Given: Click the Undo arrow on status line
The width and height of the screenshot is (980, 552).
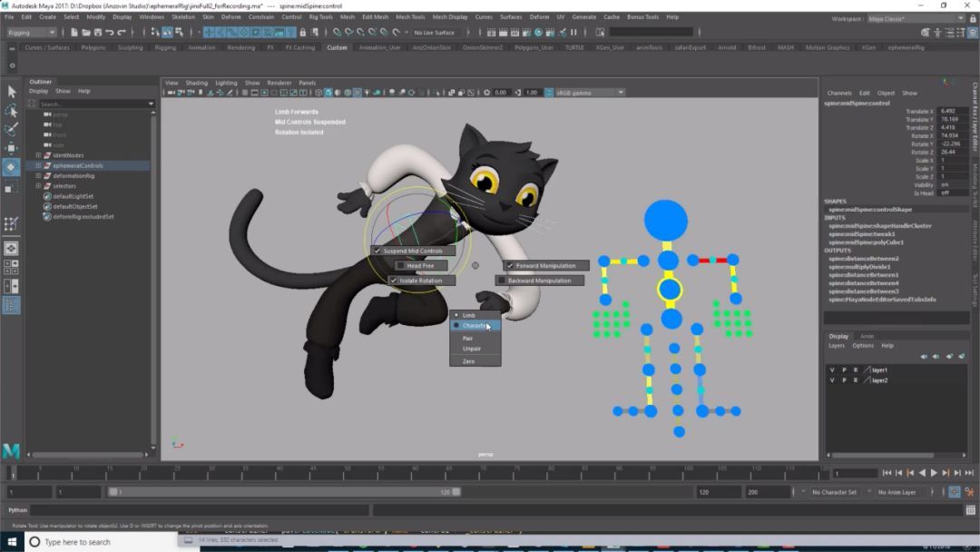Looking at the screenshot, I should click(110, 33).
